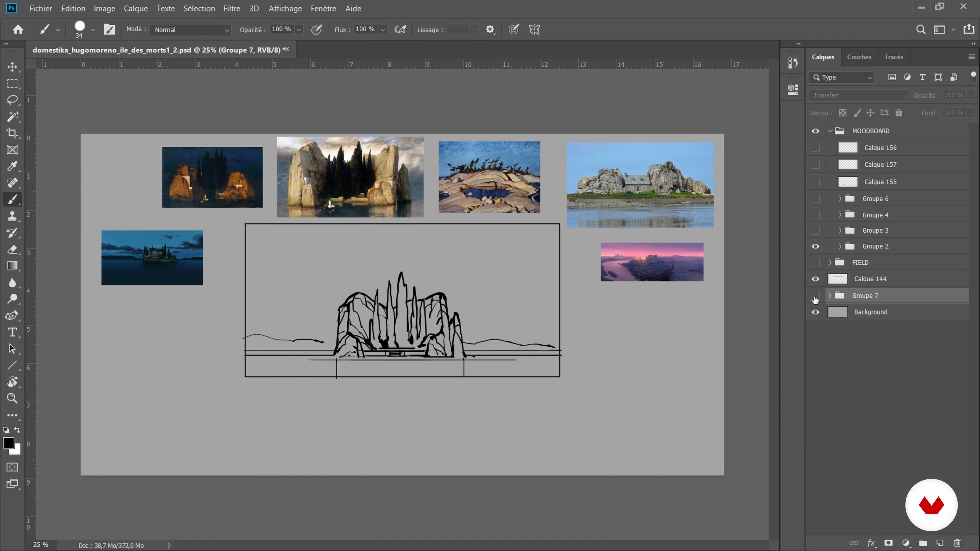Hide the Background layer
This screenshot has width=980, height=551.
(815, 312)
